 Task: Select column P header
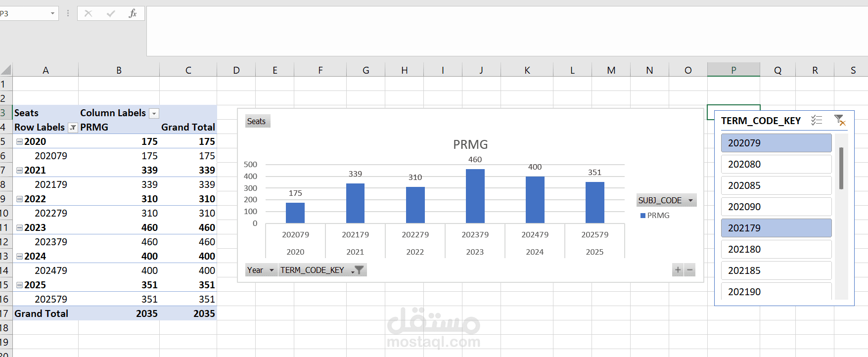(x=733, y=70)
